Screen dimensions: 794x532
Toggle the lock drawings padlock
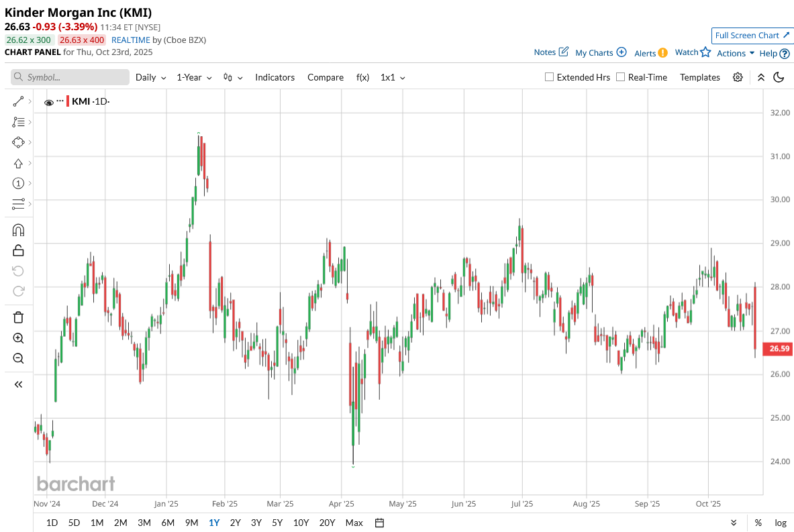pos(18,250)
